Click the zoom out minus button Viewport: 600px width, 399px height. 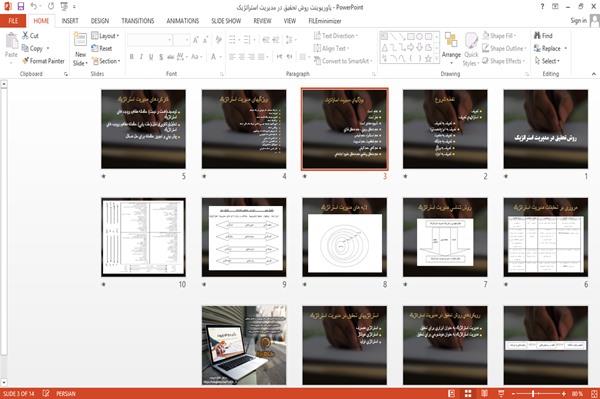(x=513, y=393)
